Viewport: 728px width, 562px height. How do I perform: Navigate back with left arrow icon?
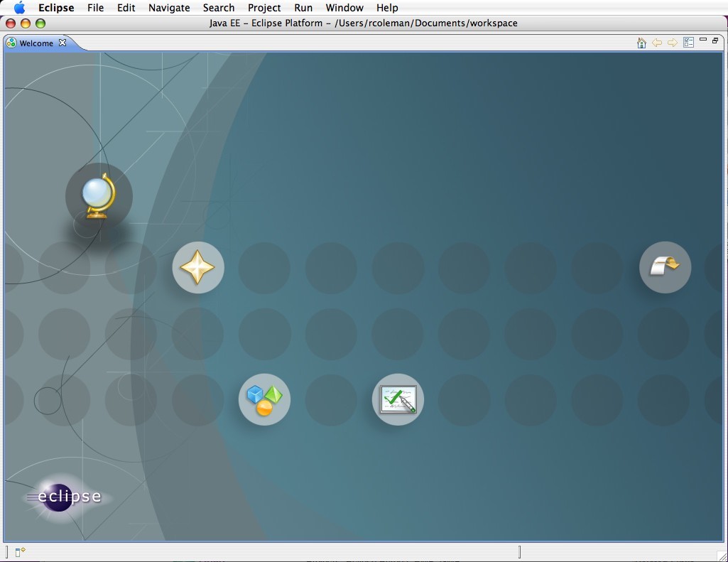pyautogui.click(x=657, y=43)
